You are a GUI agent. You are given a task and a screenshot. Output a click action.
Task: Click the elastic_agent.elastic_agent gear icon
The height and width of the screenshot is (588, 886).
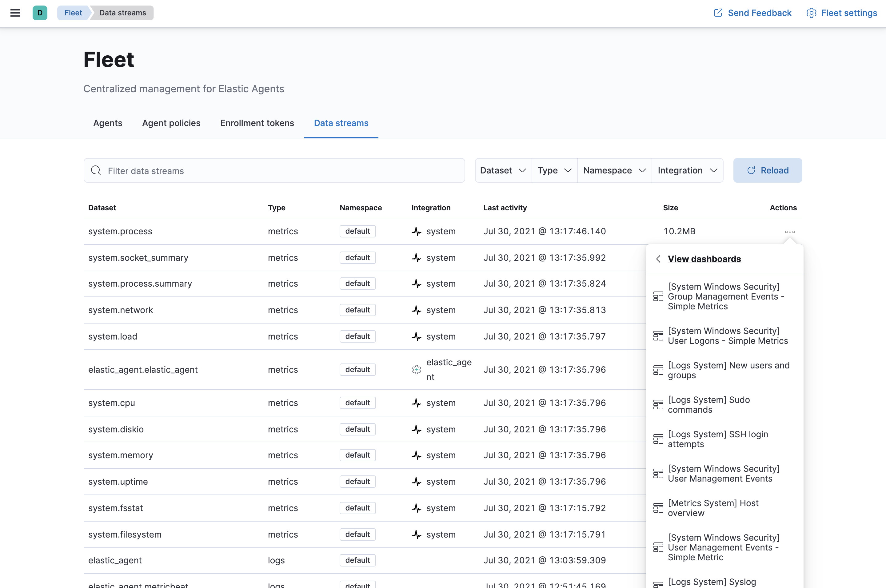pos(416,369)
